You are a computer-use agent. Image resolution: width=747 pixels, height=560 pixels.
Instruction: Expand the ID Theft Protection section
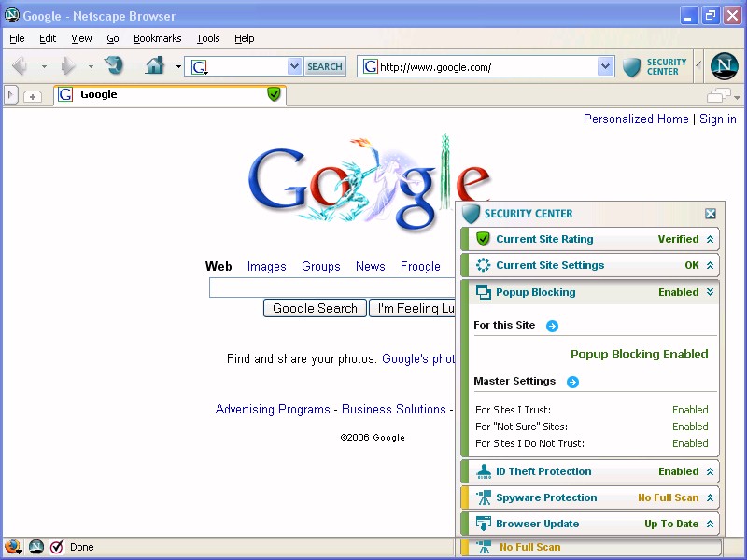(x=710, y=471)
